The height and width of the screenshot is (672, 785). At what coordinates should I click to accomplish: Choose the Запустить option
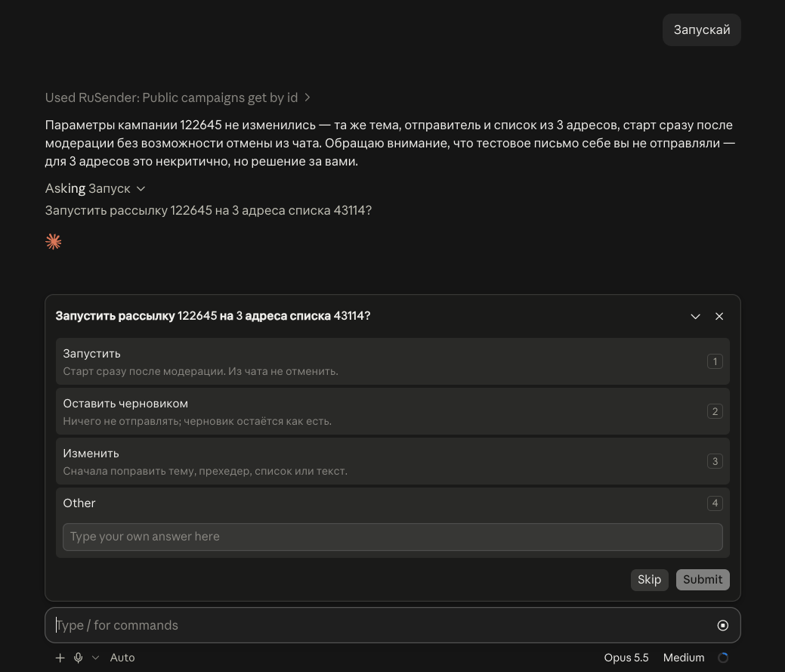click(x=393, y=361)
